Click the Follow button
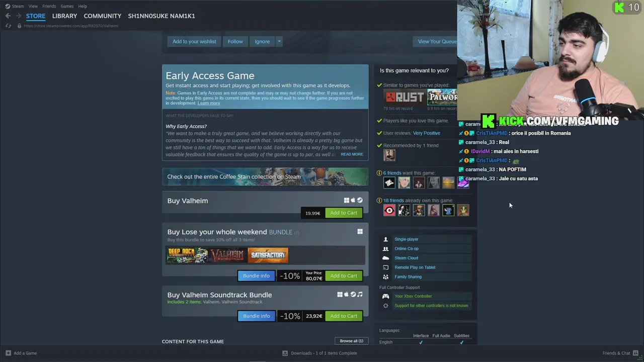Image resolution: width=644 pixels, height=362 pixels. tap(235, 41)
